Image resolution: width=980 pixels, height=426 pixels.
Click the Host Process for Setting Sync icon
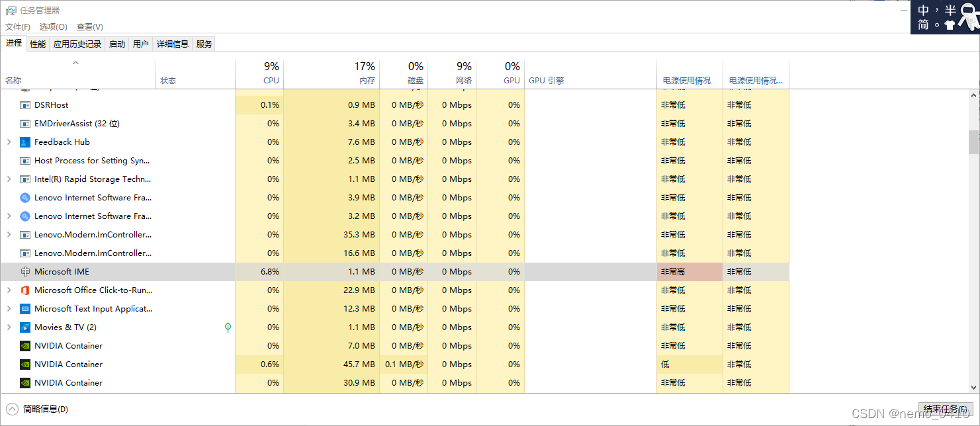tap(25, 161)
